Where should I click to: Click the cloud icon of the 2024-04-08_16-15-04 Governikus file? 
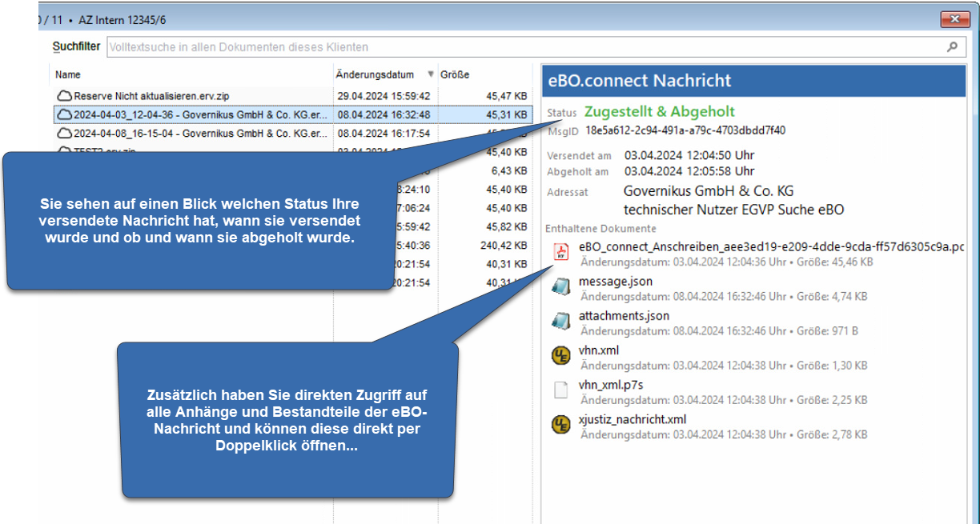[x=64, y=134]
